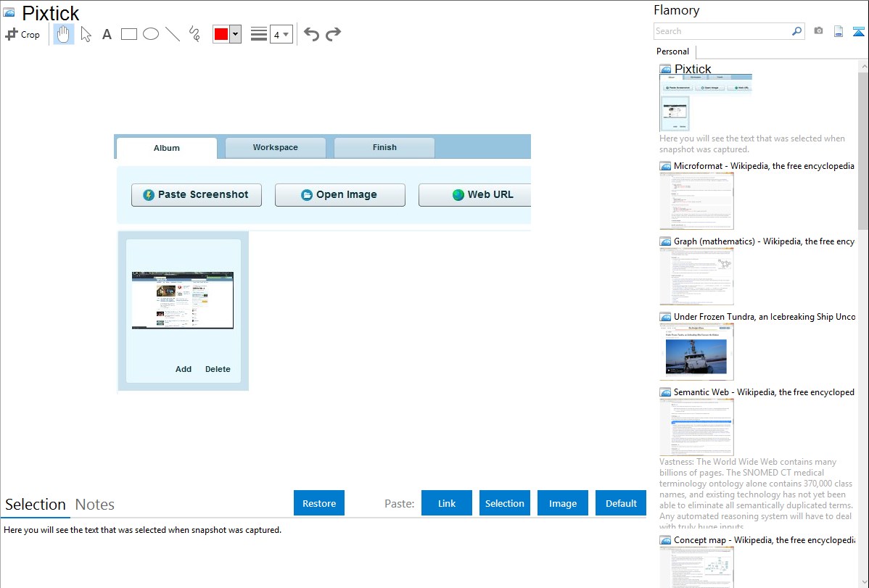Open the Semantic Web snapshot thumbnail
The height and width of the screenshot is (588, 869).
[x=696, y=427]
